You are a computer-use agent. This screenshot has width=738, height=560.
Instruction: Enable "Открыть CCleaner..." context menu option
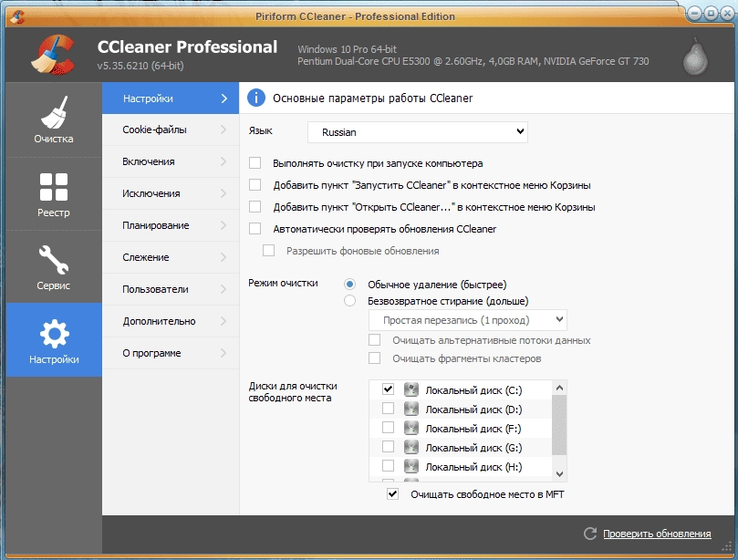pos(255,207)
